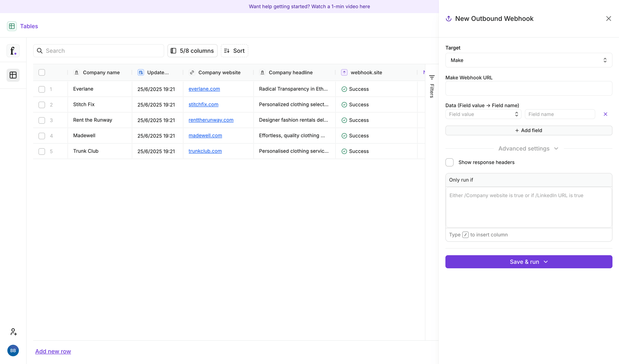Image resolution: width=619 pixels, height=364 pixels.
Task: Select all rows via header checkbox
Action: click(x=42, y=72)
